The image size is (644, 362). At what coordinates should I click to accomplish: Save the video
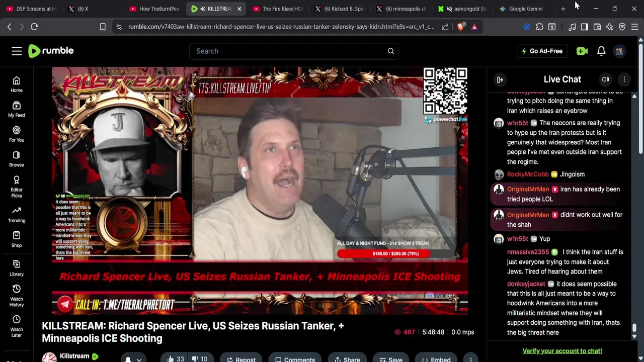[x=390, y=359]
